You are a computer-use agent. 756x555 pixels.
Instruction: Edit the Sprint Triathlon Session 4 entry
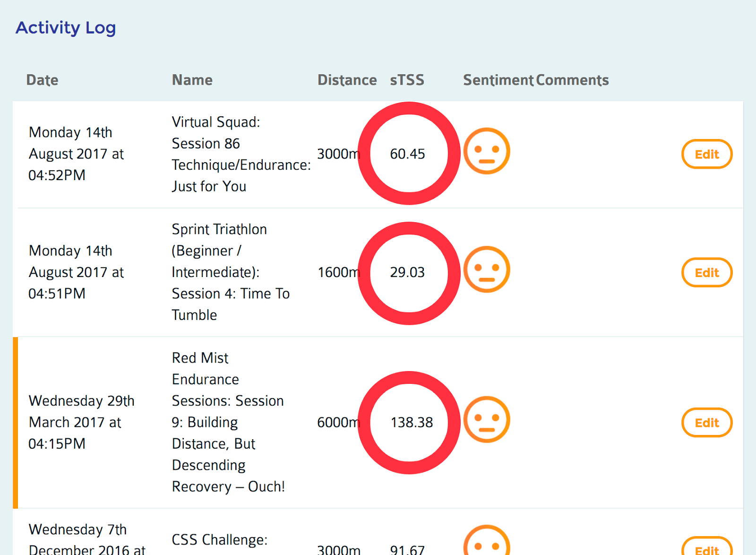click(x=706, y=272)
